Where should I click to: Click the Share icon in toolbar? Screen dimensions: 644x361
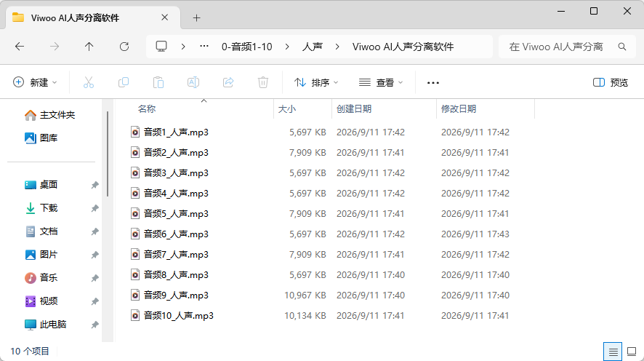click(228, 83)
